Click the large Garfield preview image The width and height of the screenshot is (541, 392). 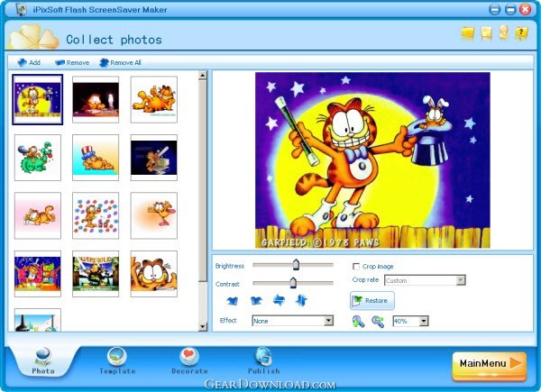tap(372, 160)
